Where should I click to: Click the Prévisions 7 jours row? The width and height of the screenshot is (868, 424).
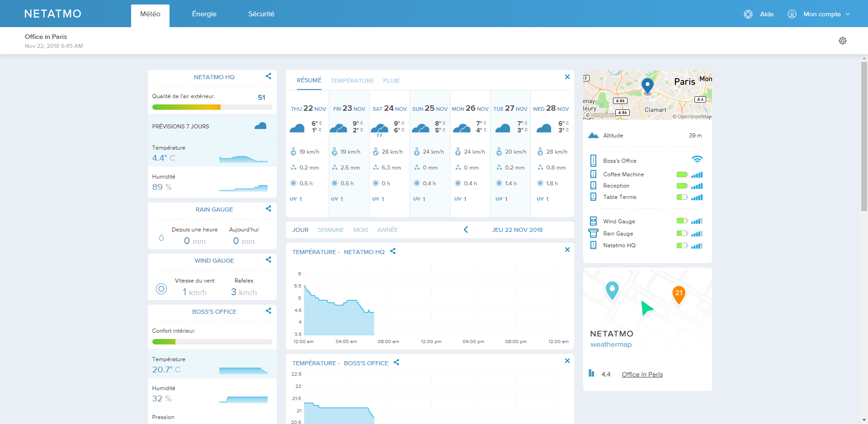[212, 126]
